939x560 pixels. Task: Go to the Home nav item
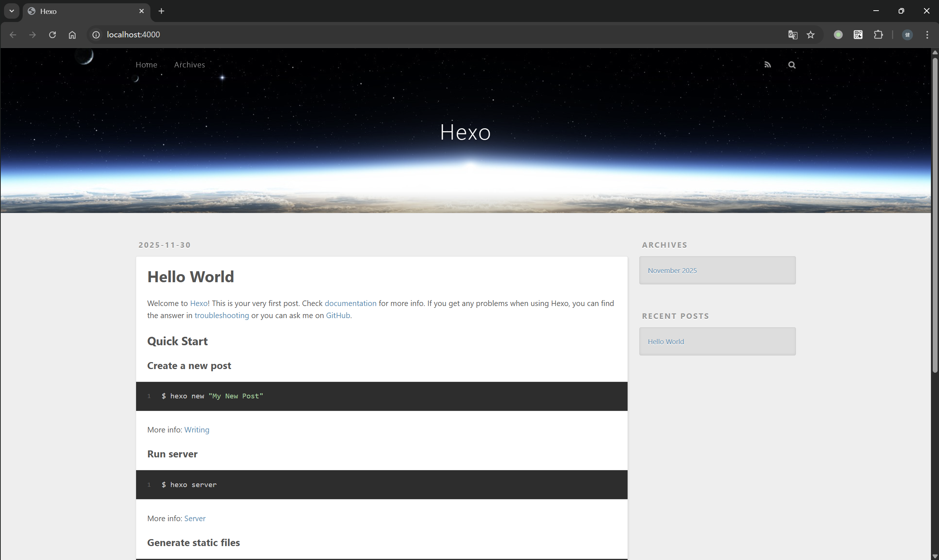click(x=146, y=65)
